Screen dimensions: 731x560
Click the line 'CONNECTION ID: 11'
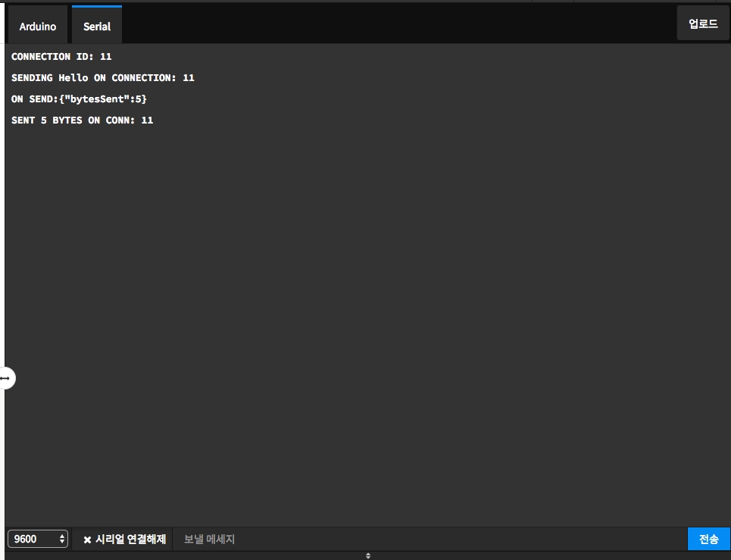coord(61,56)
